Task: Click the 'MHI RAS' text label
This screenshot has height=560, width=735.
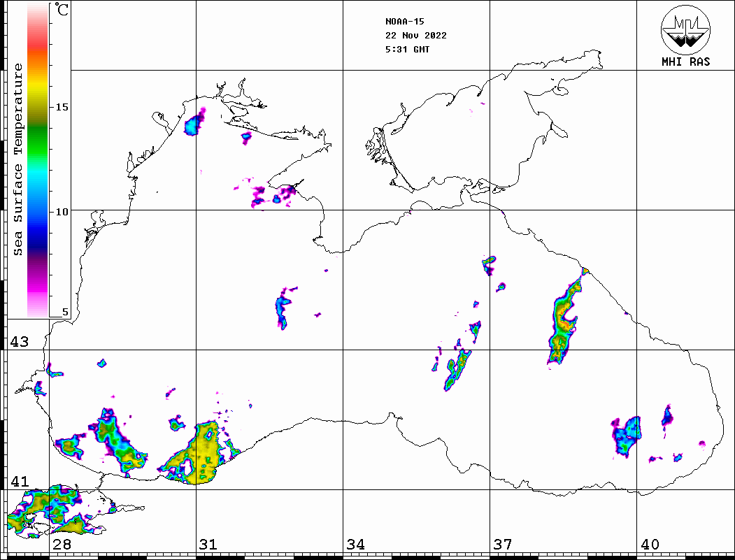Action: click(x=686, y=62)
